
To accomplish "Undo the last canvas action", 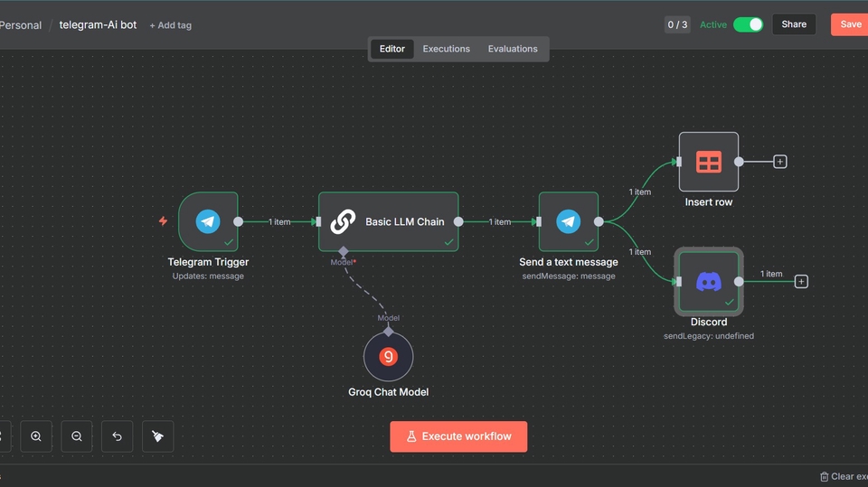I will (x=117, y=436).
